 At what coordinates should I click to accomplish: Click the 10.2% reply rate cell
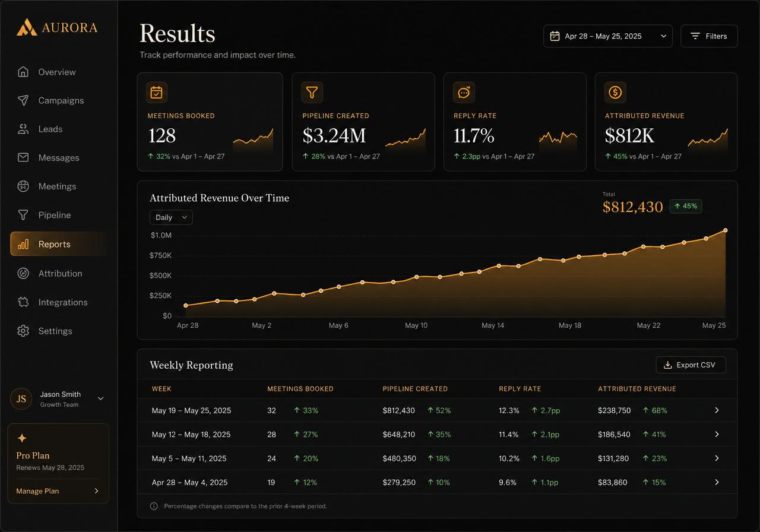[x=509, y=458]
